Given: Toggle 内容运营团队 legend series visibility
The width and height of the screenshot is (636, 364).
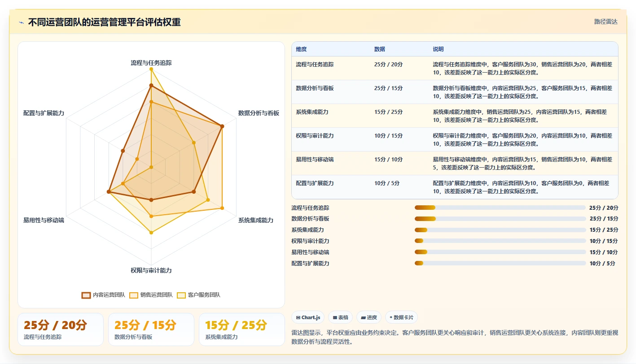Looking at the screenshot, I should [x=103, y=295].
